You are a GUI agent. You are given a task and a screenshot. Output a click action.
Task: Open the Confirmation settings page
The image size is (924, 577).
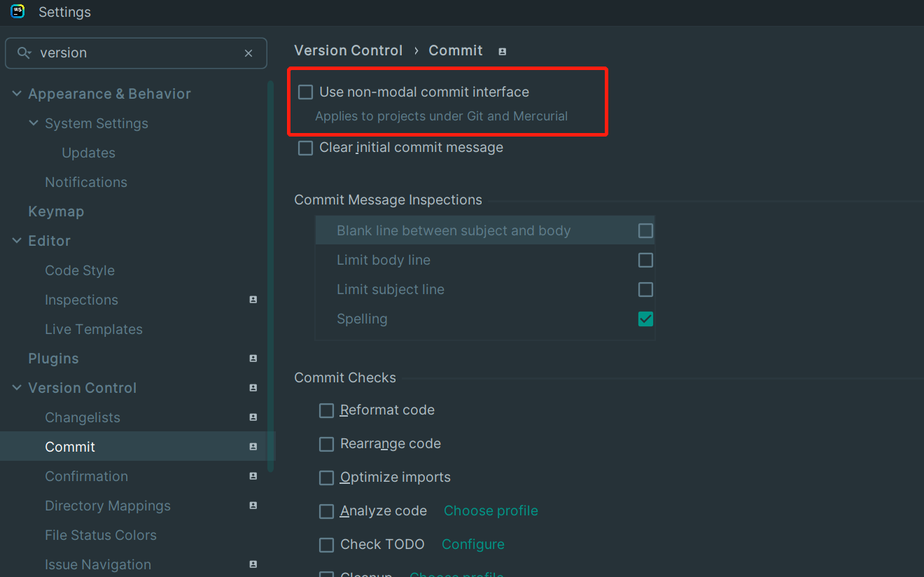(x=86, y=476)
